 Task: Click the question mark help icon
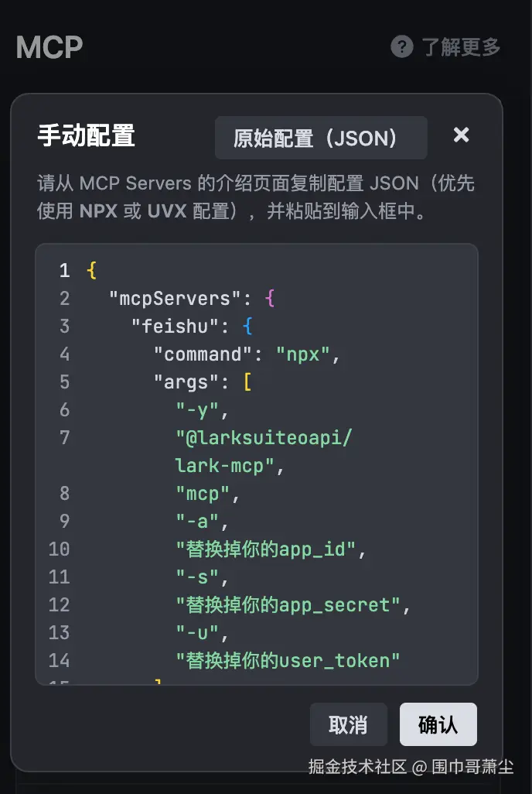tap(401, 46)
